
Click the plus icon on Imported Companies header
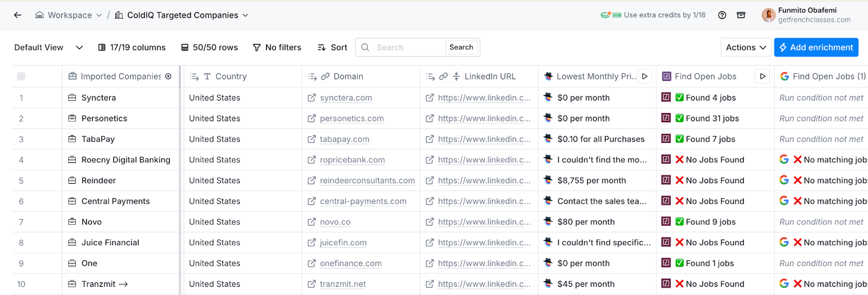169,77
